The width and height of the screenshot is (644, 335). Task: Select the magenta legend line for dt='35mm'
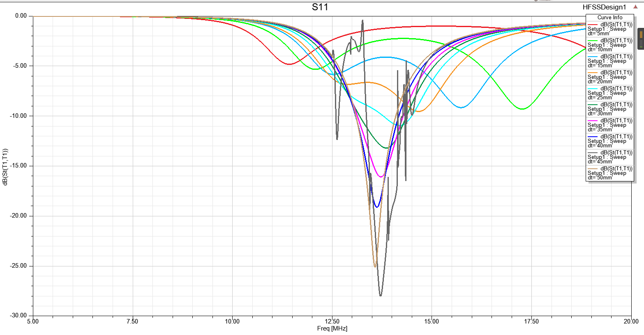click(x=593, y=120)
